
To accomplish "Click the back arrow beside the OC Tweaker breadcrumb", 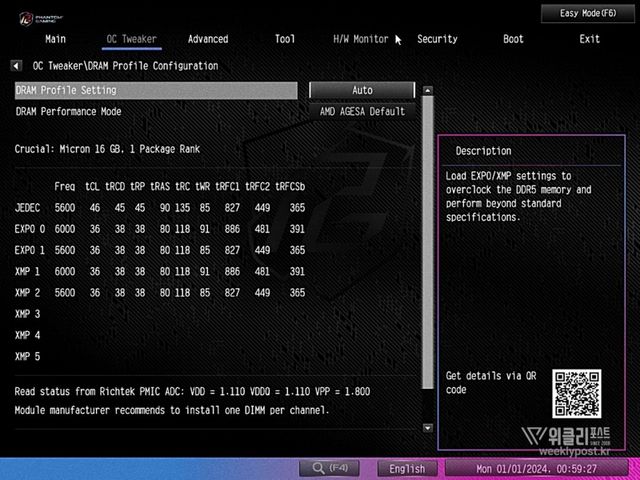I will (17, 66).
